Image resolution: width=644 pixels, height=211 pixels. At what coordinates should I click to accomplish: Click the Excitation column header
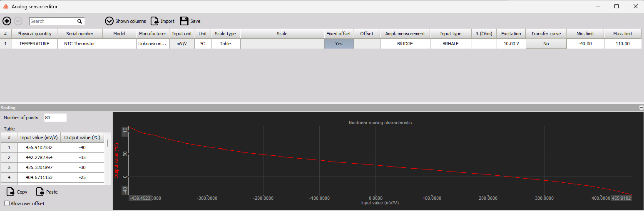[x=511, y=34]
